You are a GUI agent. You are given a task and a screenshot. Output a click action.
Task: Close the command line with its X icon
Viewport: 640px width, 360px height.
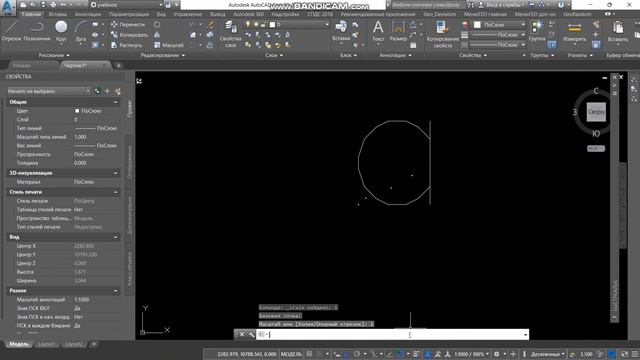click(242, 334)
